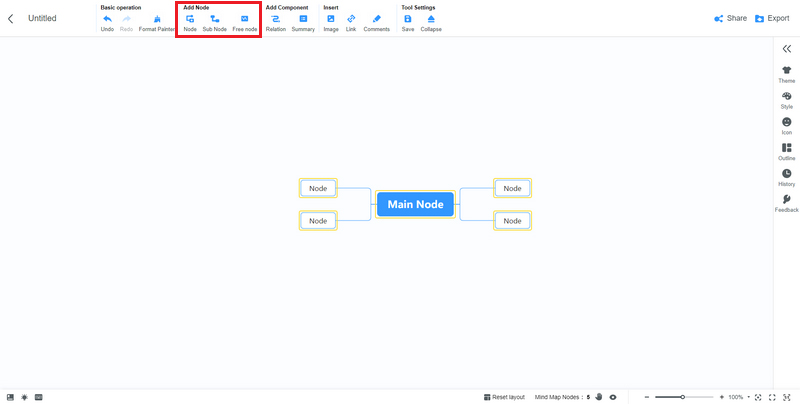Screen dimensions: 800x404
Task: Open the Icon panel
Action: 787,126
